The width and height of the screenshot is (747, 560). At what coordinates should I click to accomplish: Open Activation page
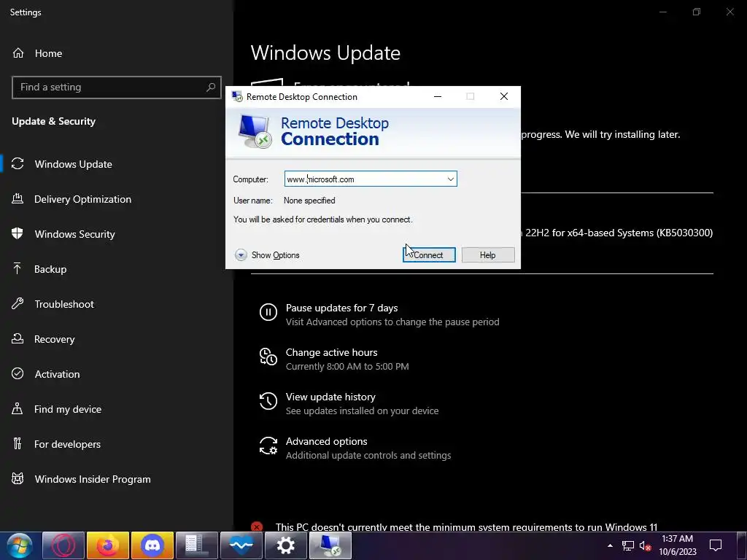[x=57, y=374]
